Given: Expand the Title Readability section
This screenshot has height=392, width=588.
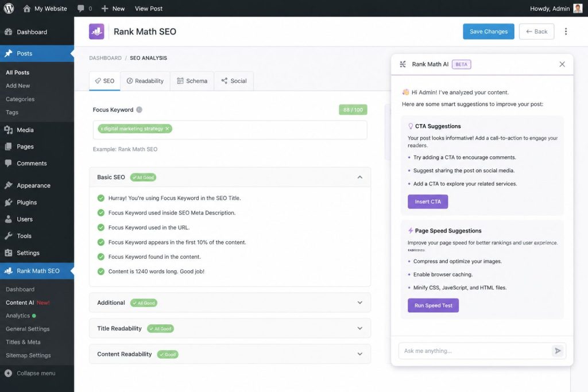Looking at the screenshot, I should (359, 329).
